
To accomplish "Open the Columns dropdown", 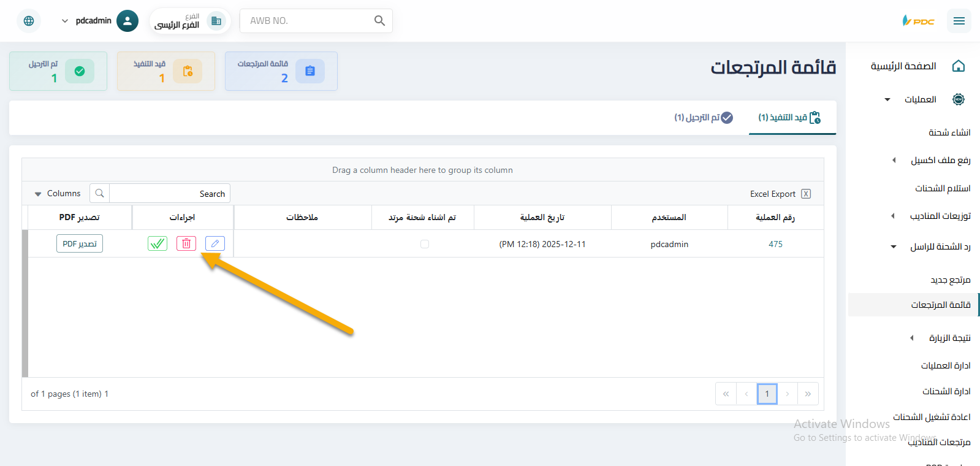I will [58, 194].
